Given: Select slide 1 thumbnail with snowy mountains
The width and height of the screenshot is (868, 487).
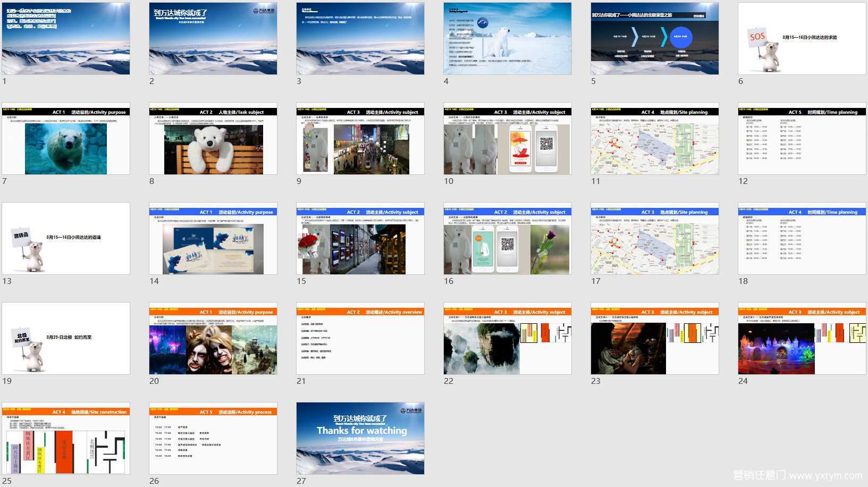Looking at the screenshot, I should click(66, 38).
